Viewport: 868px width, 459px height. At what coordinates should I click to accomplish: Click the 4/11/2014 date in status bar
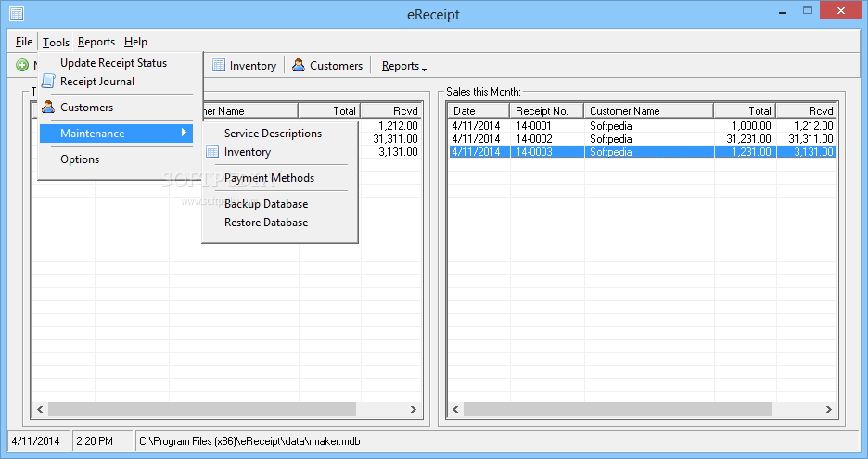tap(35, 441)
